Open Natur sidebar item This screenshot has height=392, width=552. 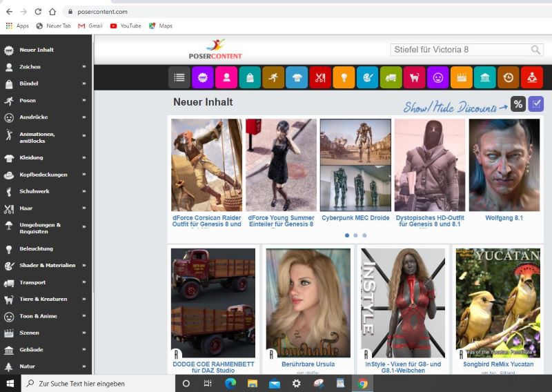27,366
